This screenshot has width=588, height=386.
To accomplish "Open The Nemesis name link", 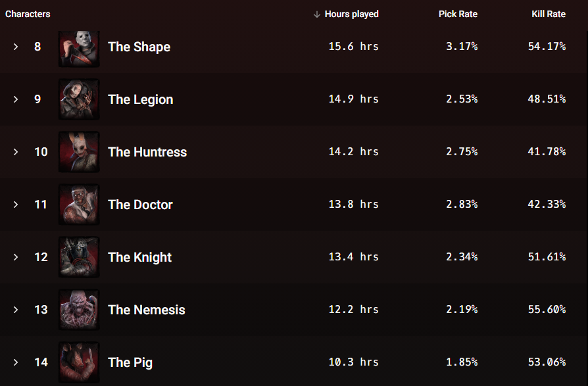I will [x=147, y=310].
